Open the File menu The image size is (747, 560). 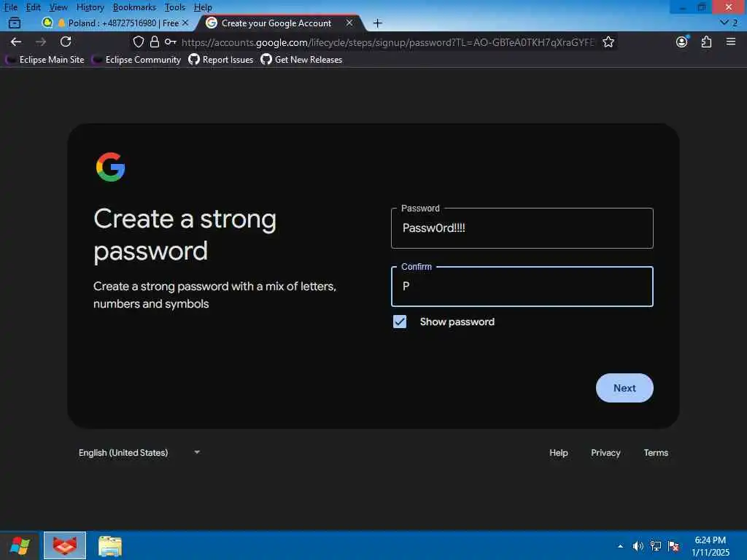click(x=10, y=7)
